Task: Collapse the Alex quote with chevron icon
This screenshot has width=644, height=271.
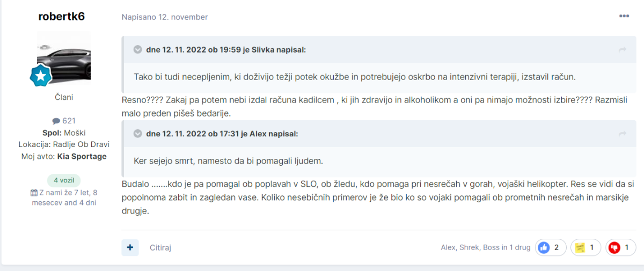Action: point(137,134)
